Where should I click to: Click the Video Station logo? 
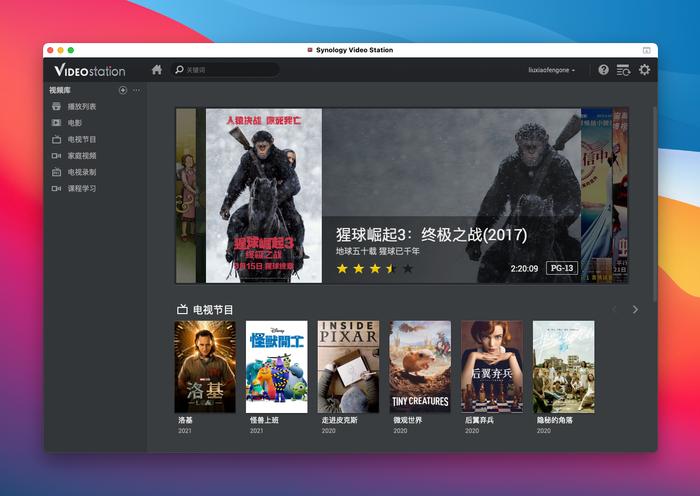point(90,70)
